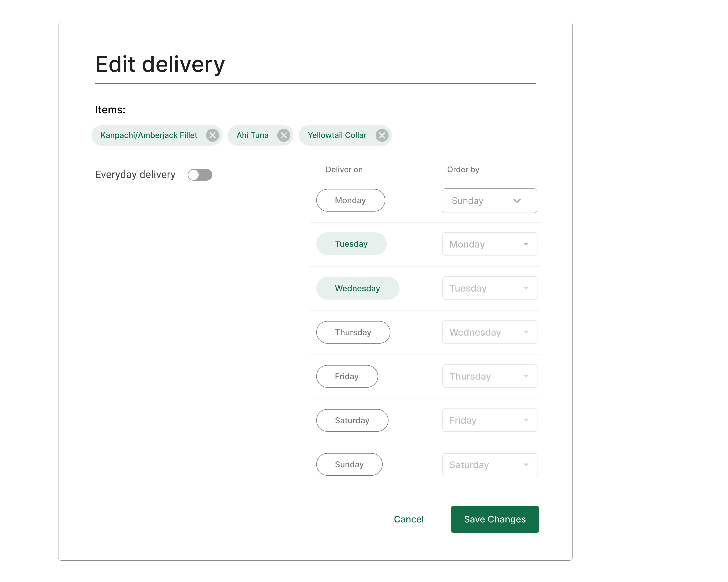Remove the Kanpachi/Amberjack Fillet item chip
The image size is (728, 582).
click(212, 136)
